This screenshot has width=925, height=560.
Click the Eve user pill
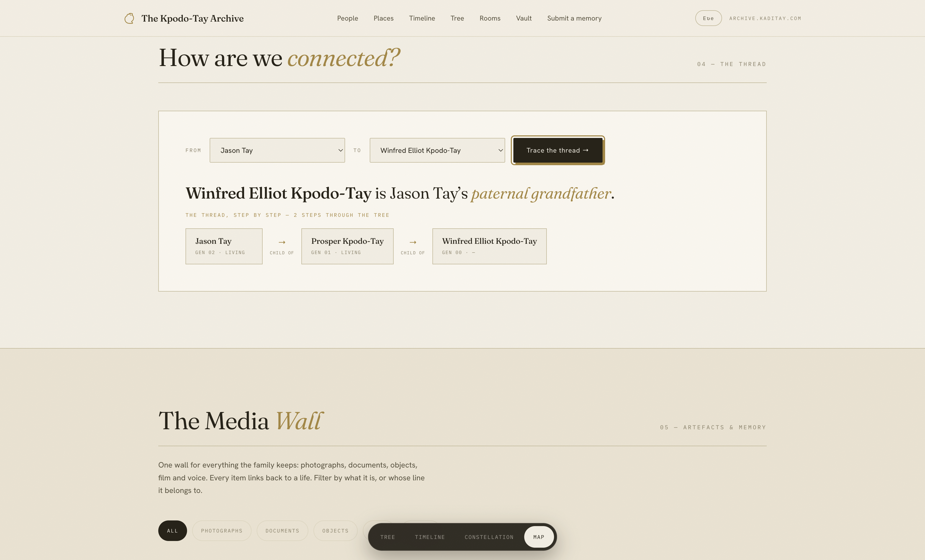pyautogui.click(x=708, y=18)
